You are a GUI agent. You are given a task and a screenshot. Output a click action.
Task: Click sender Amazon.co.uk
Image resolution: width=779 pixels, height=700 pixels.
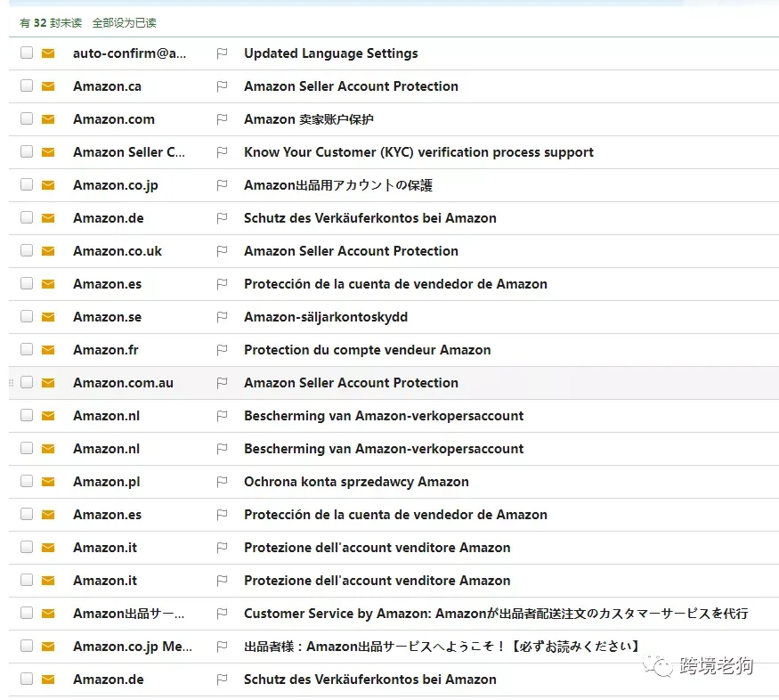point(118,251)
